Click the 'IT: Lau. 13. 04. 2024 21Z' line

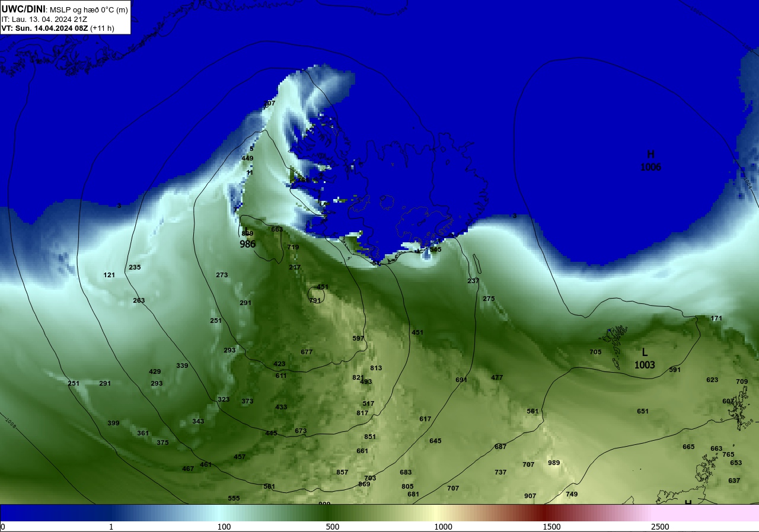pyautogui.click(x=44, y=19)
